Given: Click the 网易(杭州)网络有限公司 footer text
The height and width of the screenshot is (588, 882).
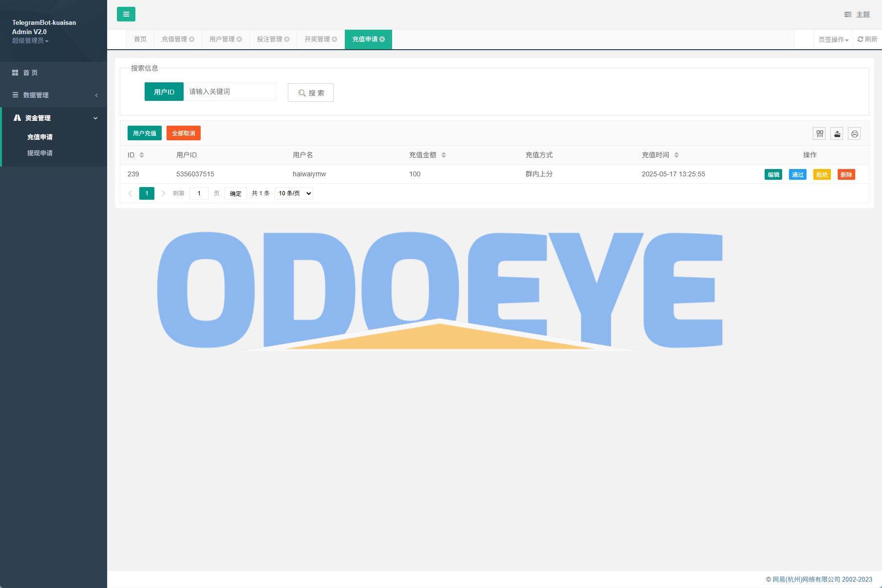Looking at the screenshot, I should [807, 579].
